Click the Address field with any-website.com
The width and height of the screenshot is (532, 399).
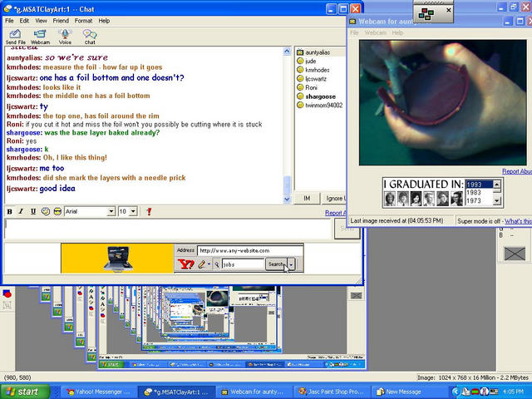point(250,251)
